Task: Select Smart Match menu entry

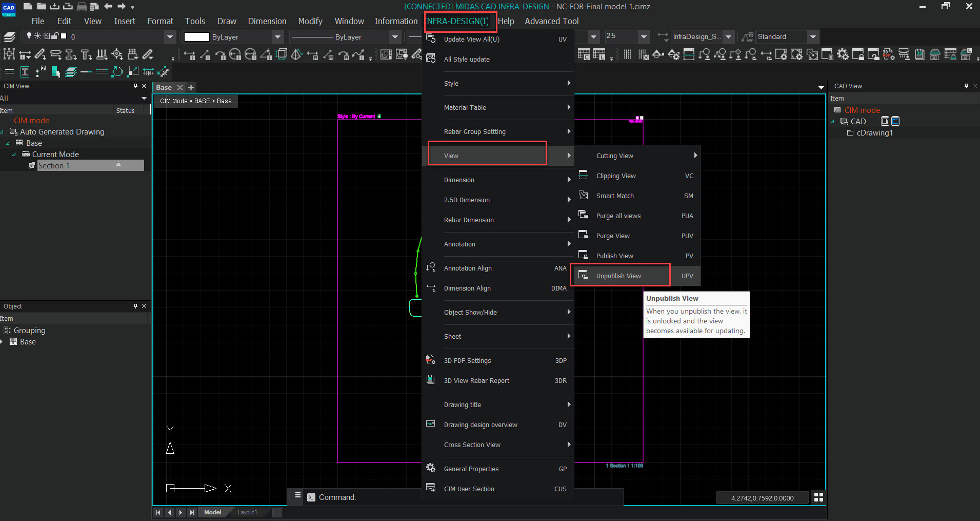Action: tap(635, 196)
